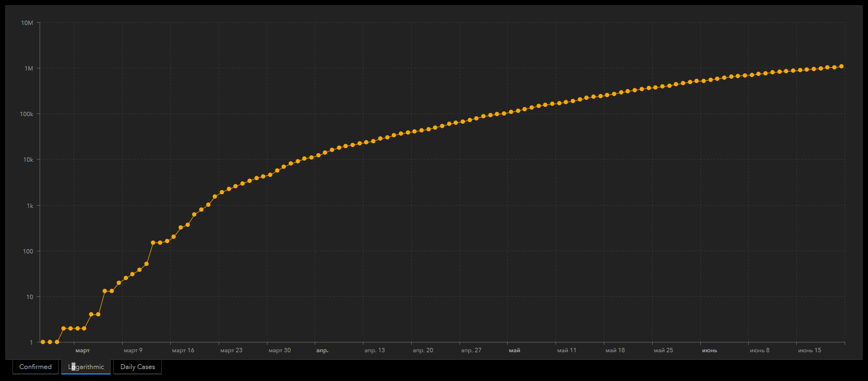Open the Daily Cases tab
The width and height of the screenshot is (868, 381).
tap(137, 367)
